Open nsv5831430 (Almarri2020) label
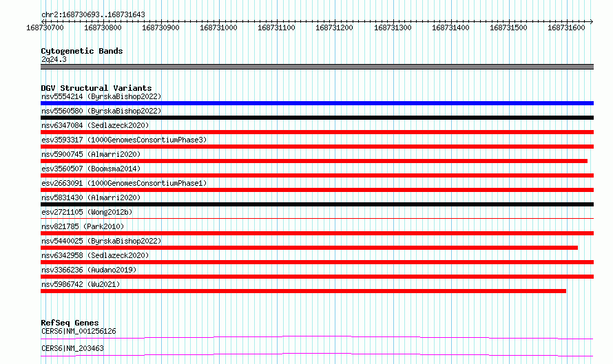This screenshot has width=613, height=364. click(x=91, y=197)
